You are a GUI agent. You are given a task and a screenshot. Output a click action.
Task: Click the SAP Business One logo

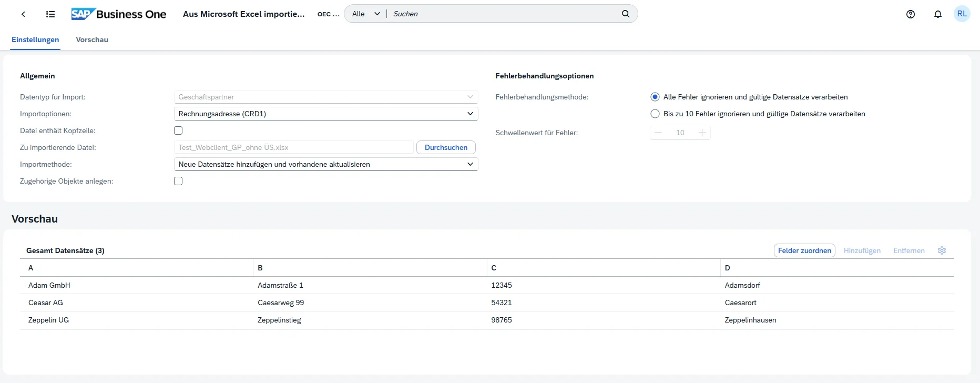click(x=119, y=14)
